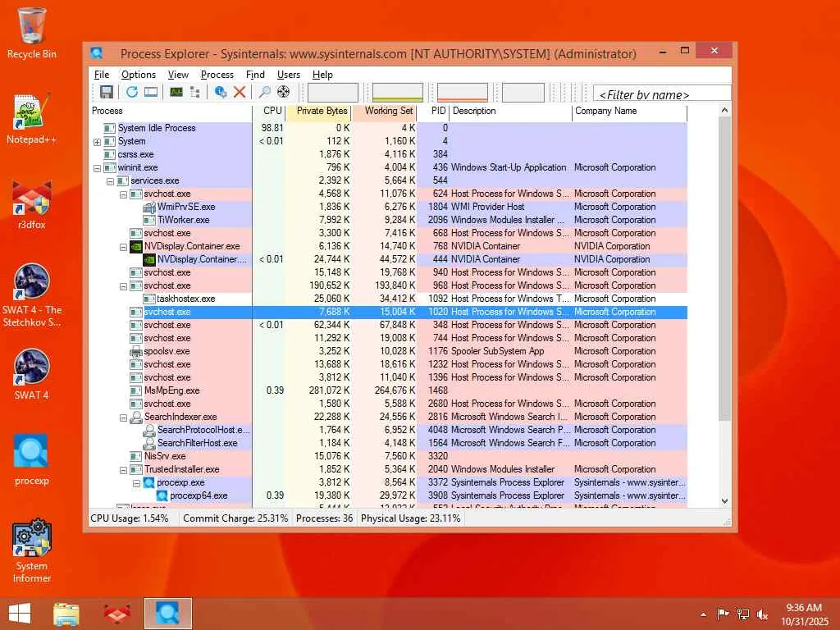Click the commit history mini graph with yellow-green bar
840x630 pixels.
398,92
